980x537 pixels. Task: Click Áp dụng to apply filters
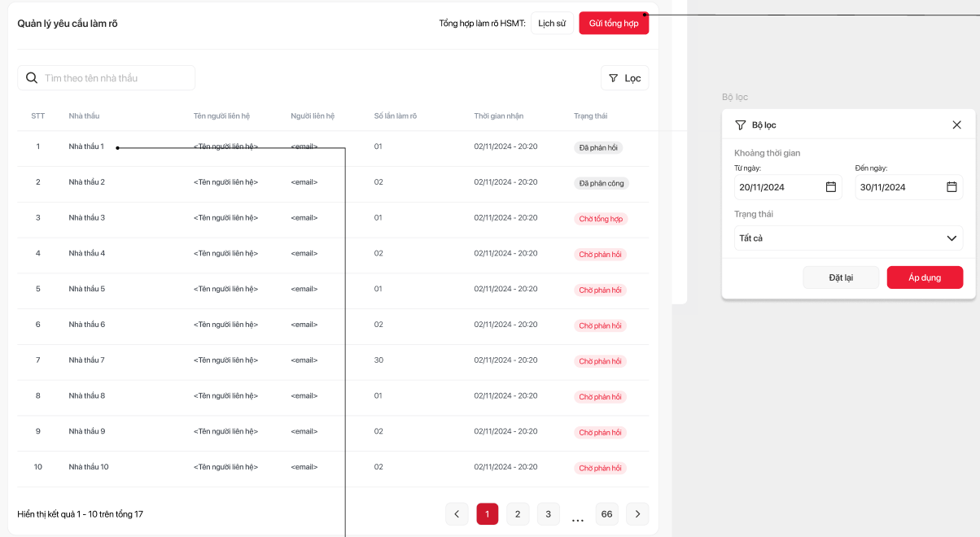[x=925, y=277]
